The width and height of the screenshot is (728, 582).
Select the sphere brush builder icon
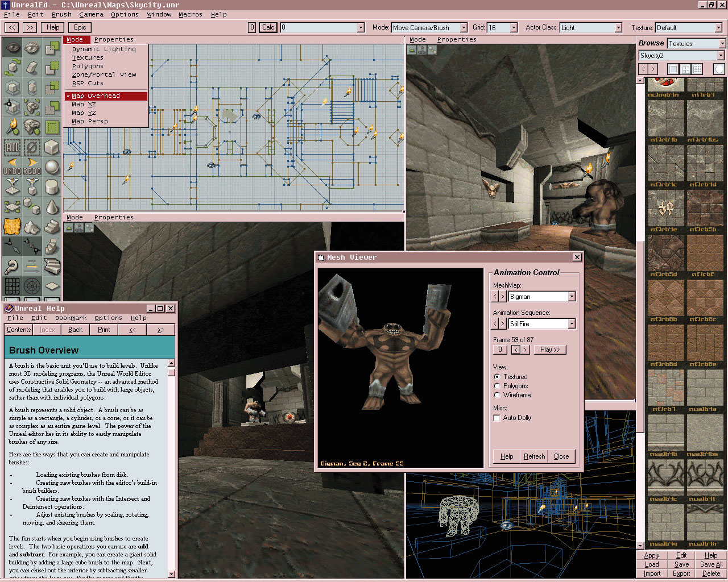click(x=52, y=167)
